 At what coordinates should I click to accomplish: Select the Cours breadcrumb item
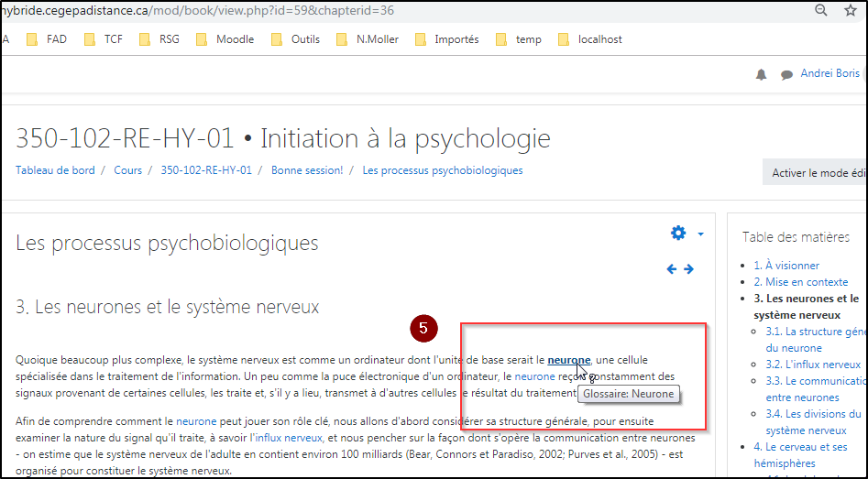(x=127, y=170)
